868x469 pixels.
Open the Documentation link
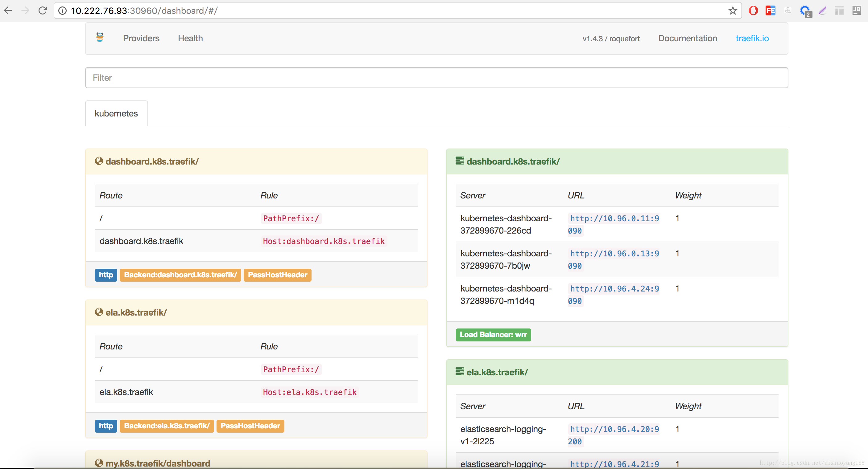click(x=687, y=39)
